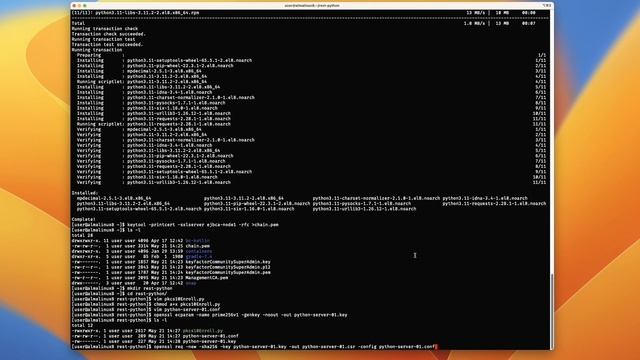Click the terminal scrollbar thumb
Image resolution: width=640 pixels, height=360 pixels.
[551, 311]
